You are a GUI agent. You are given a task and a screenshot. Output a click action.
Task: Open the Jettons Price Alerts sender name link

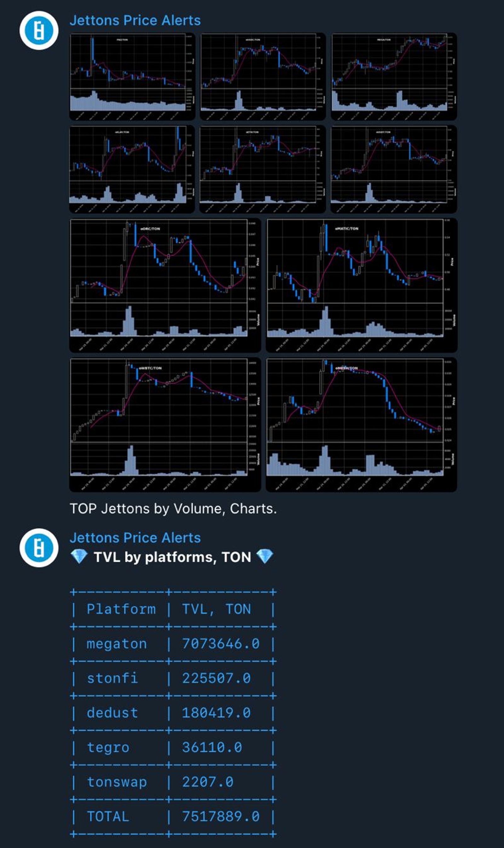click(135, 20)
